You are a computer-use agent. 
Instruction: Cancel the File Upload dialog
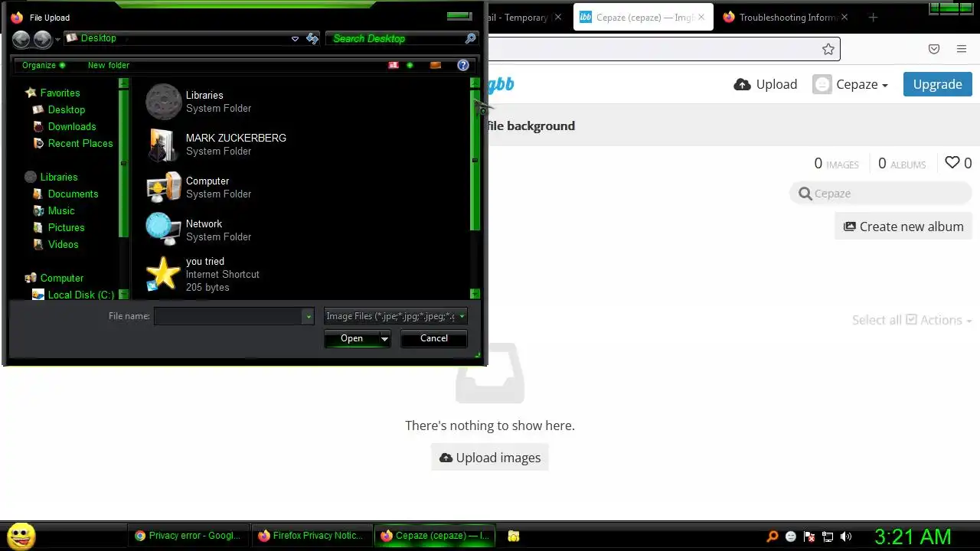434,338
